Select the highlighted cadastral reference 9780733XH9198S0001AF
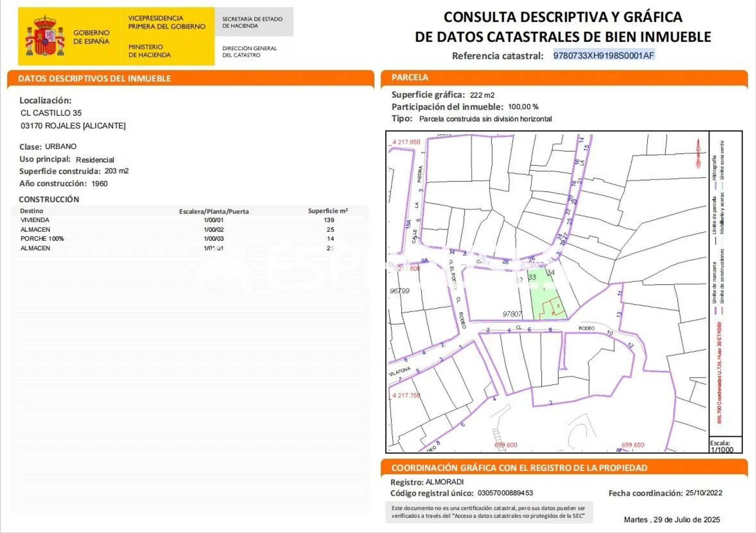This screenshot has width=756, height=533. [x=603, y=55]
